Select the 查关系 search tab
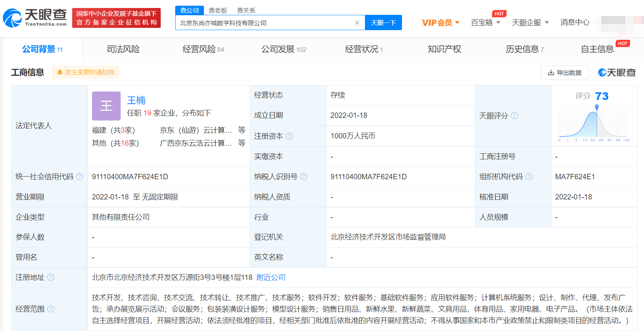Screen dimensions: 644x331 246,11
